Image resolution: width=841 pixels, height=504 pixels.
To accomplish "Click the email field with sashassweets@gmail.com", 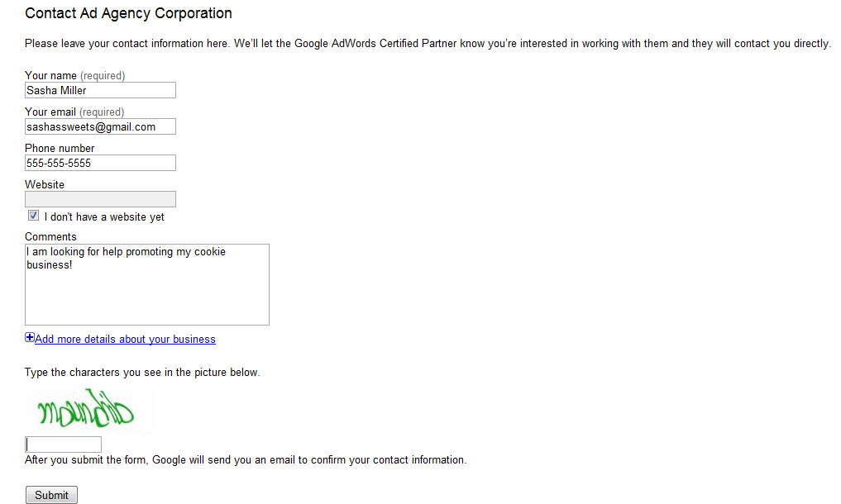I will coord(100,126).
